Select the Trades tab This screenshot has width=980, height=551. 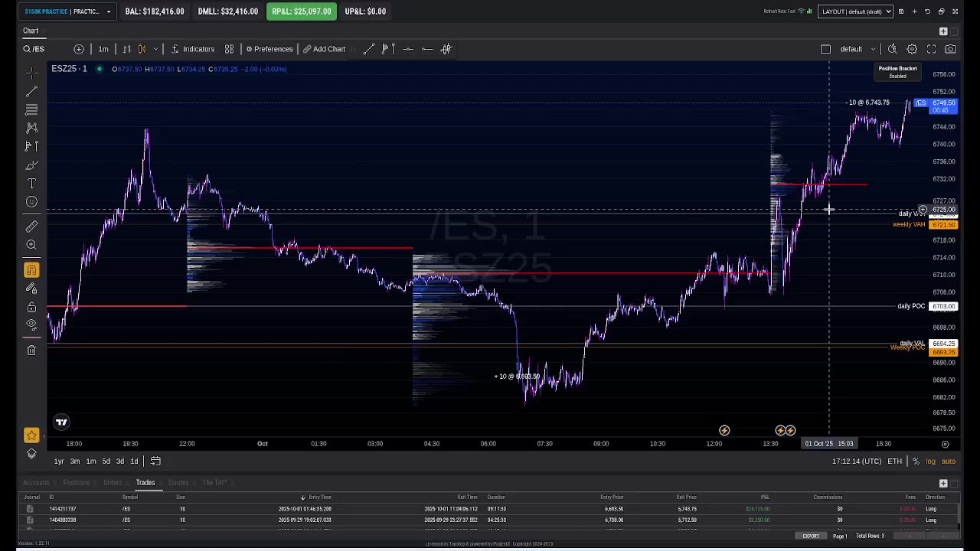click(x=145, y=483)
